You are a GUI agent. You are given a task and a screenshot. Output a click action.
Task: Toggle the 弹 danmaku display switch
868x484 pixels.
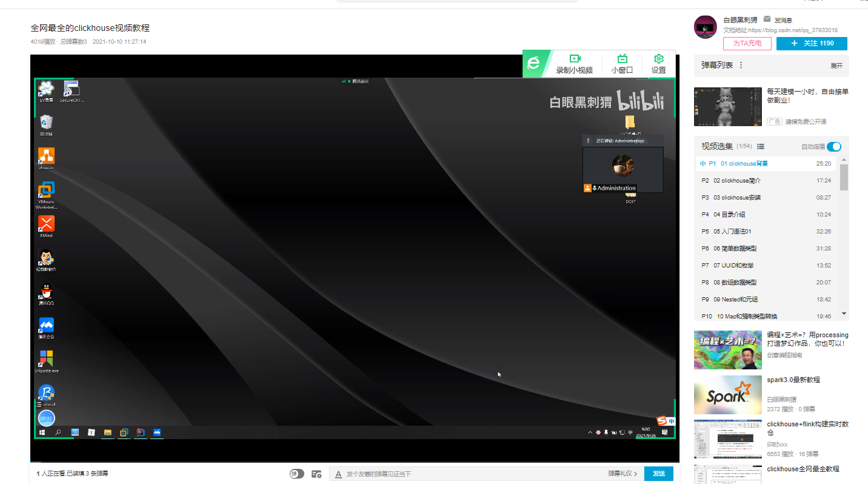pyautogui.click(x=297, y=474)
